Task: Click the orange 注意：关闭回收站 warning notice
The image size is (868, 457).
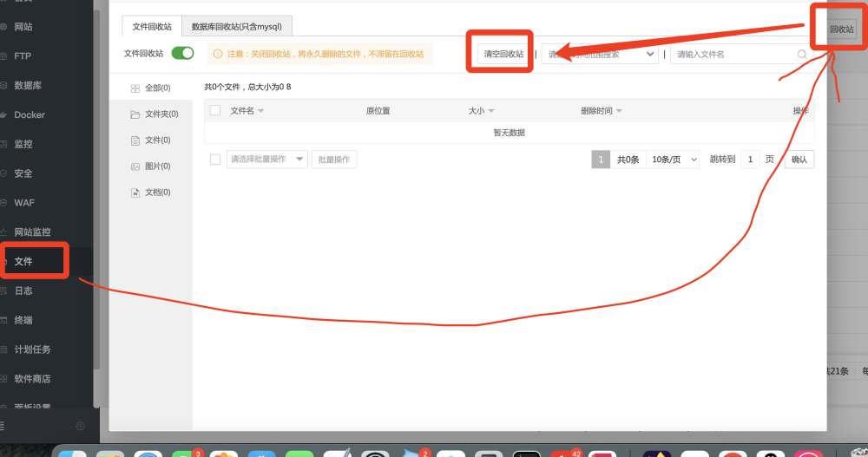Action: coord(319,54)
